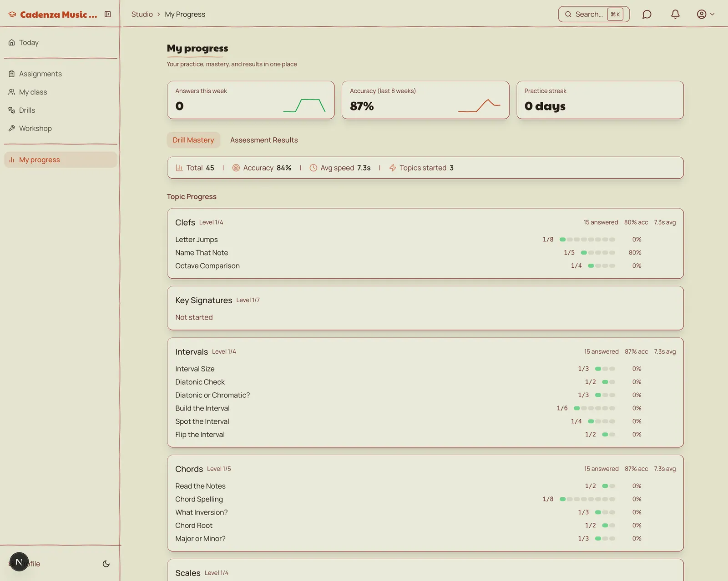Open the Build the Interval drill

coord(202,408)
